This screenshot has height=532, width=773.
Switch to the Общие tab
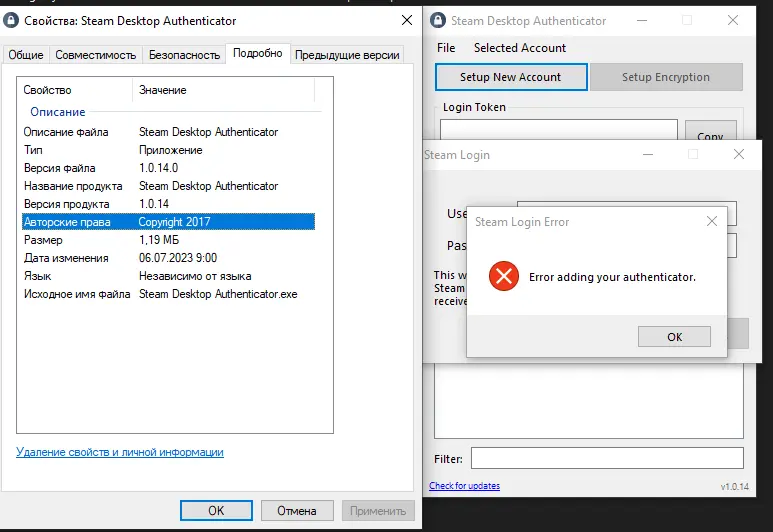coord(26,55)
